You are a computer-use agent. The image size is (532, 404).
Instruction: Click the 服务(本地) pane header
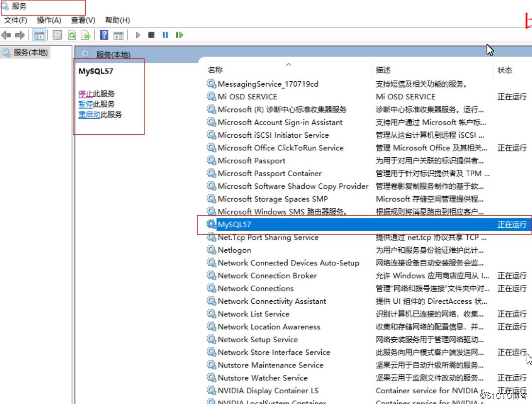pos(113,55)
